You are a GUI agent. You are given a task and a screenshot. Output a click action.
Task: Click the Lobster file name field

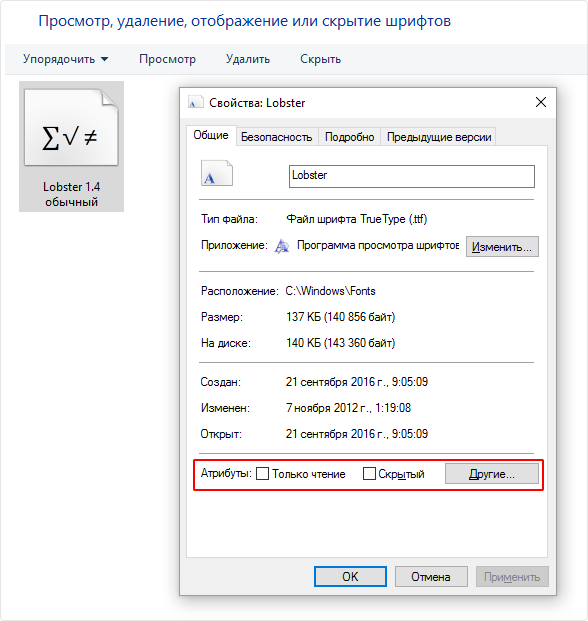pyautogui.click(x=412, y=176)
